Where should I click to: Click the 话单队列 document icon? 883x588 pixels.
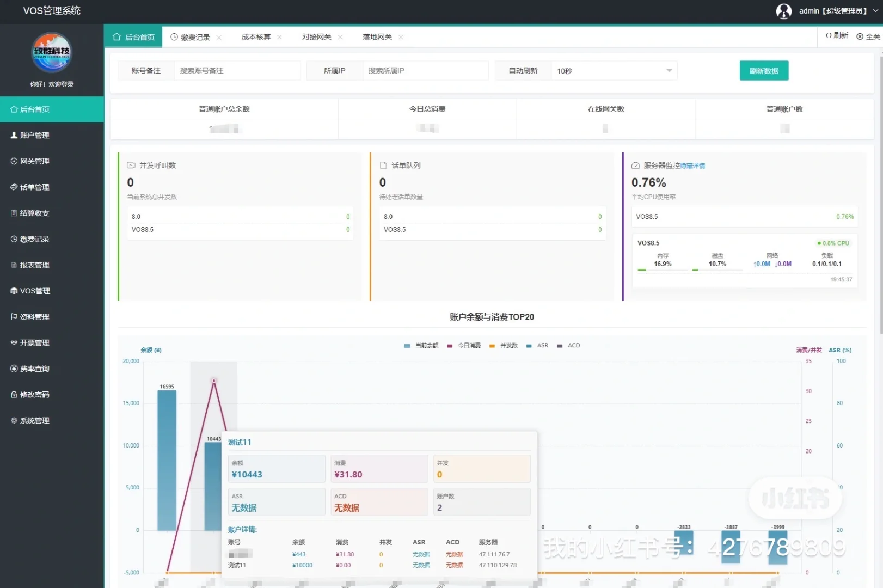point(383,166)
